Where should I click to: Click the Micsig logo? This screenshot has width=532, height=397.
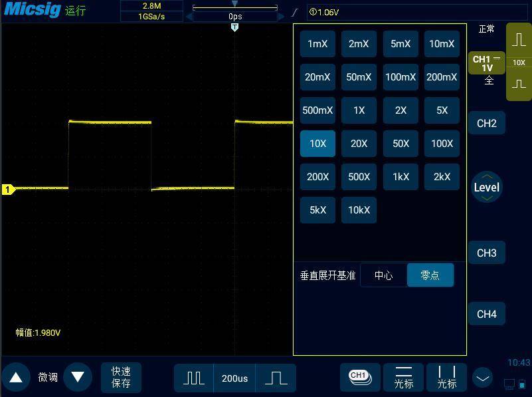point(33,9)
